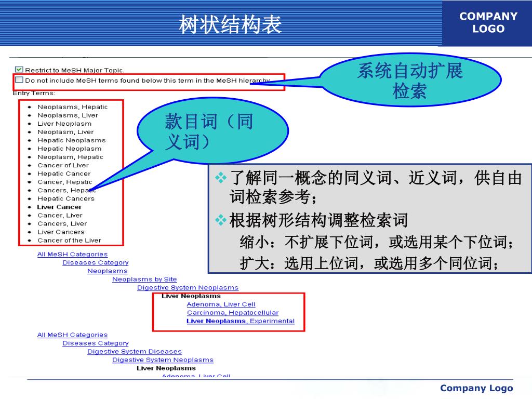
Task: Open Digestive System Neoplasms link in second tree
Action: pyautogui.click(x=163, y=360)
